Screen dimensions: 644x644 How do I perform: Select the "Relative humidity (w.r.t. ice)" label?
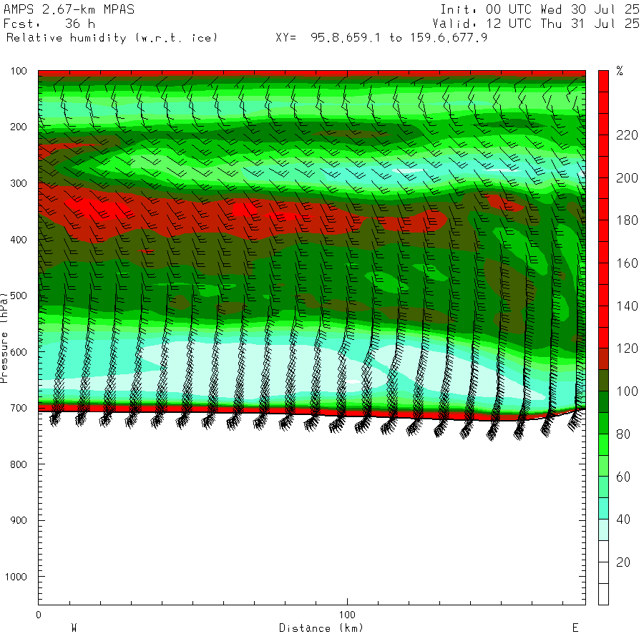point(112,38)
